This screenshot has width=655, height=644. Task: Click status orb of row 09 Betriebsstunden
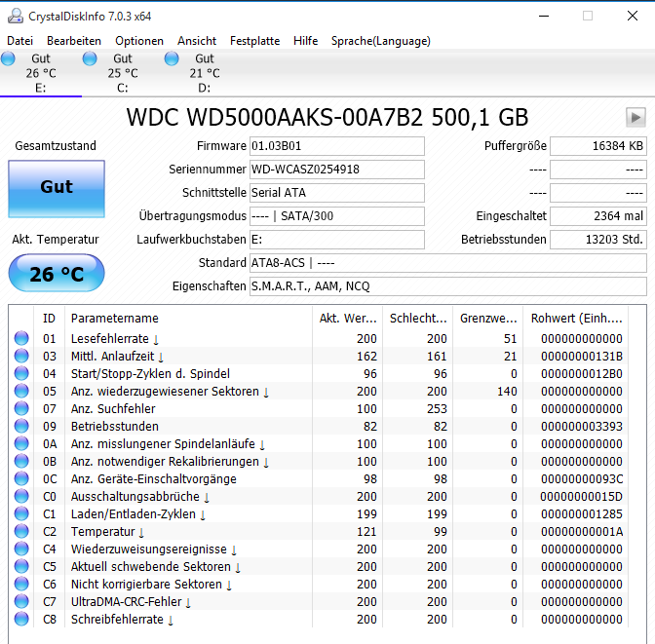coord(21,426)
